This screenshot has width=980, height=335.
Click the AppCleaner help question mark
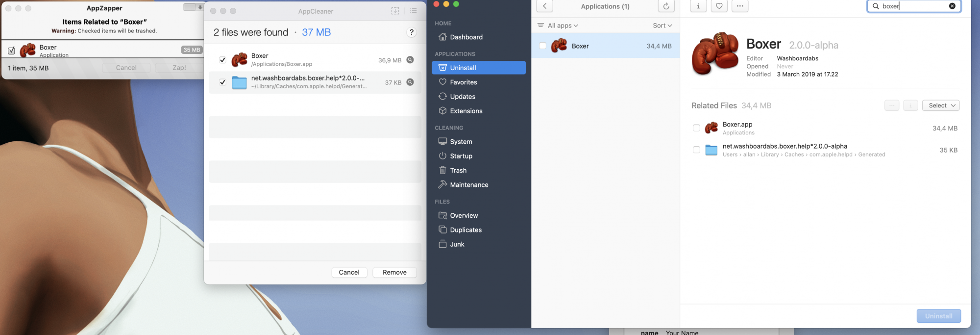pos(412,32)
